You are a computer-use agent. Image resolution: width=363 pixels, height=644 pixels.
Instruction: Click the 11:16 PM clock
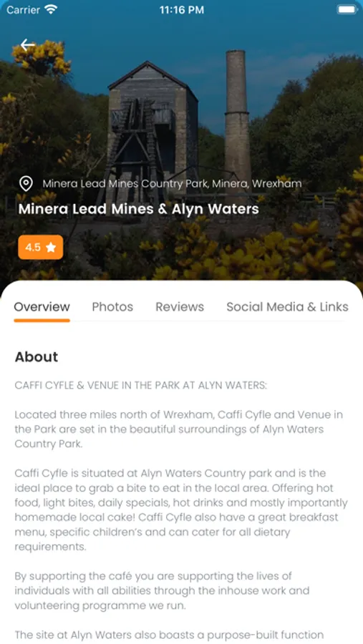[x=182, y=10]
